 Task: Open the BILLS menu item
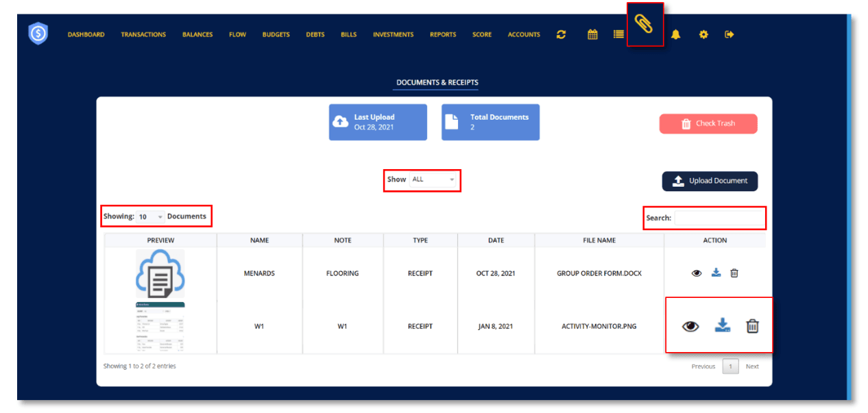click(x=349, y=35)
